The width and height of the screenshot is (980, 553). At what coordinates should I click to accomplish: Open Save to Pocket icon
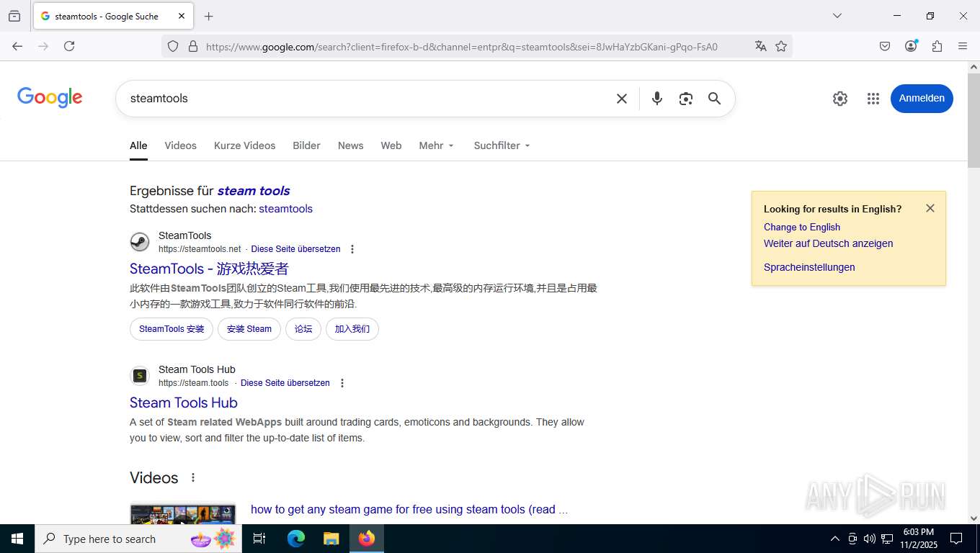[x=885, y=46]
